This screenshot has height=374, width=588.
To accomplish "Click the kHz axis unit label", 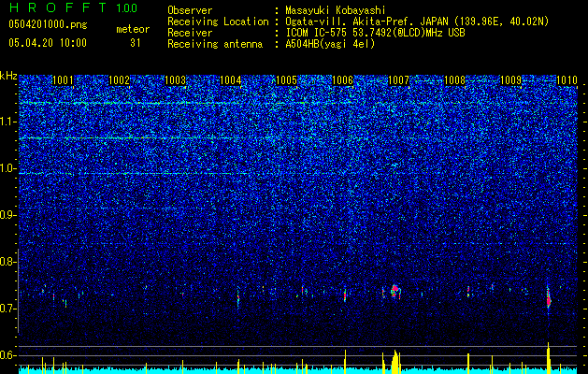I will (8, 76).
